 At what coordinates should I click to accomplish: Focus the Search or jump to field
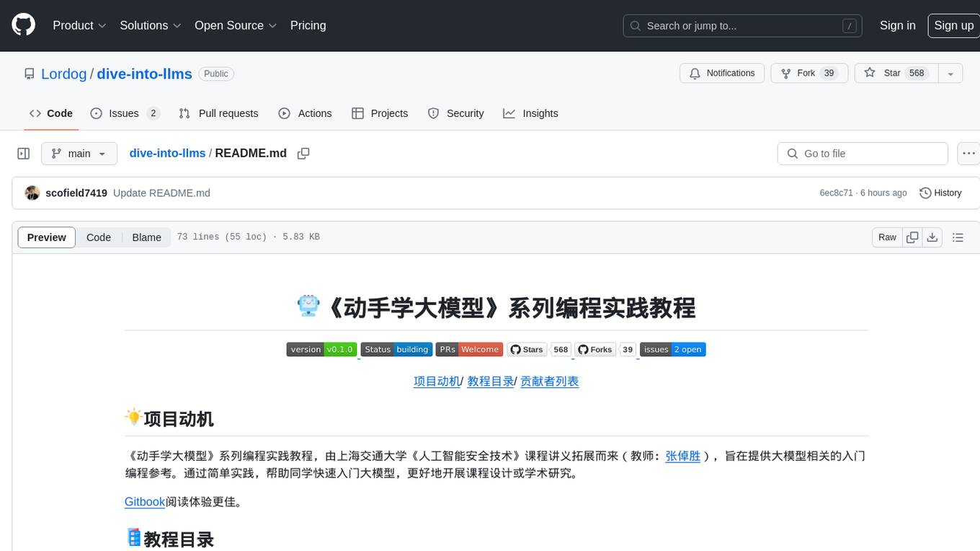(744, 26)
